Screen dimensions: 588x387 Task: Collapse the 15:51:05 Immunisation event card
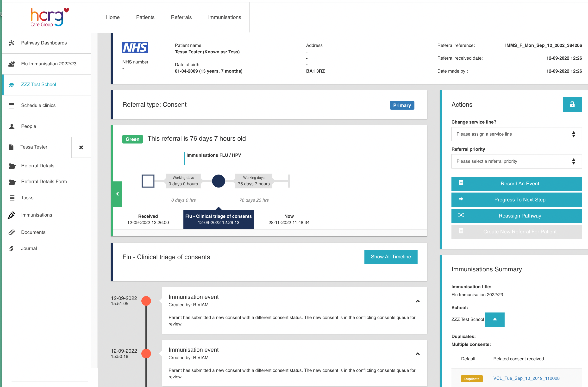click(417, 301)
